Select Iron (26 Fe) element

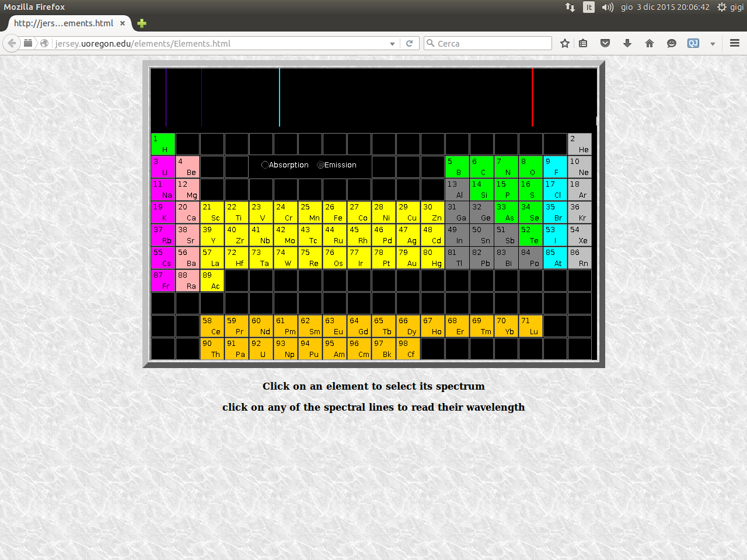335,212
